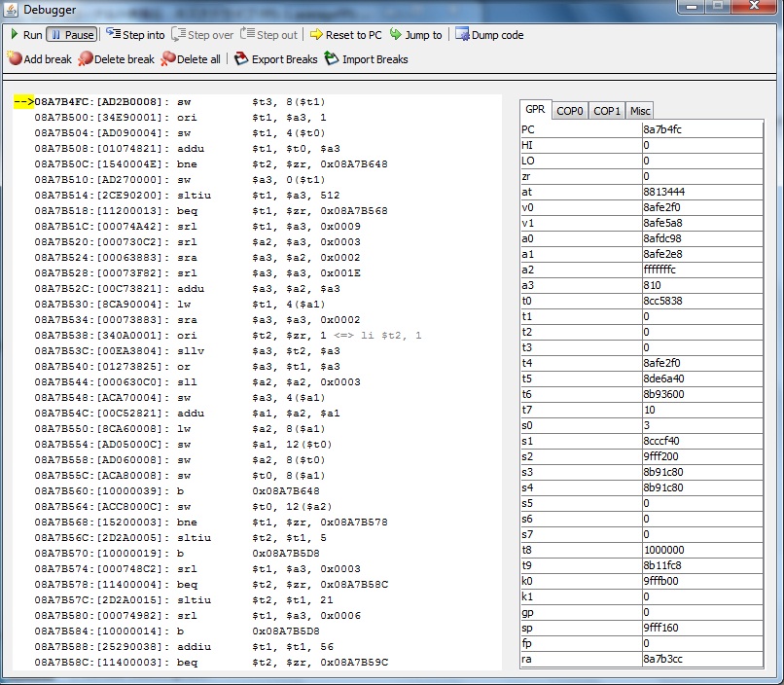
Task: Click the ra register value cell
Action: (700, 659)
